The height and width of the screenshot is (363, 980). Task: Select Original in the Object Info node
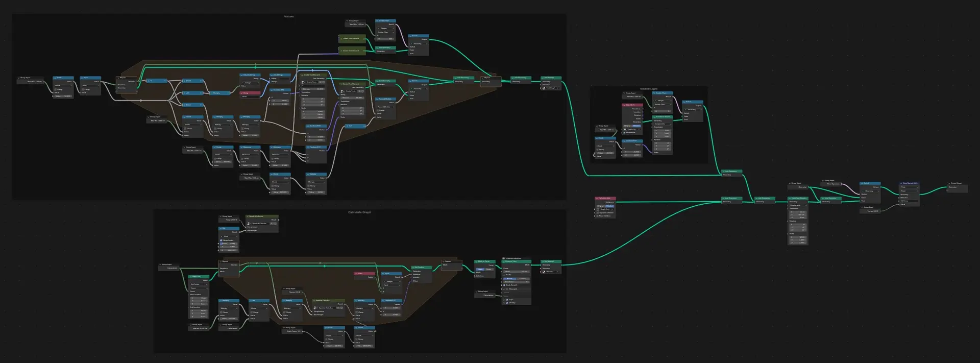point(627,126)
